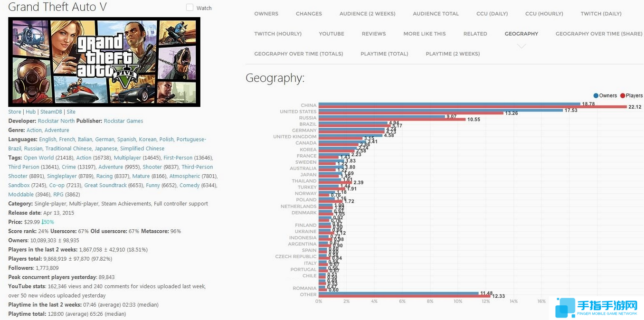
Task: Open the Owners tab
Action: [266, 14]
